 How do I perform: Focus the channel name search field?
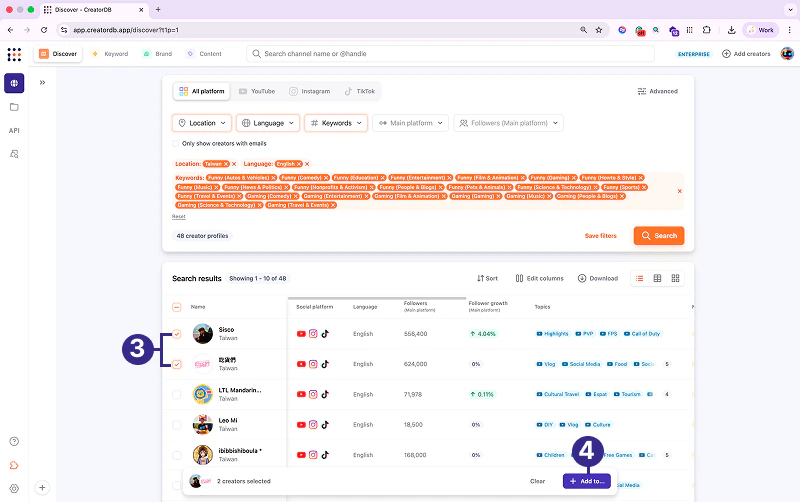(x=451, y=54)
